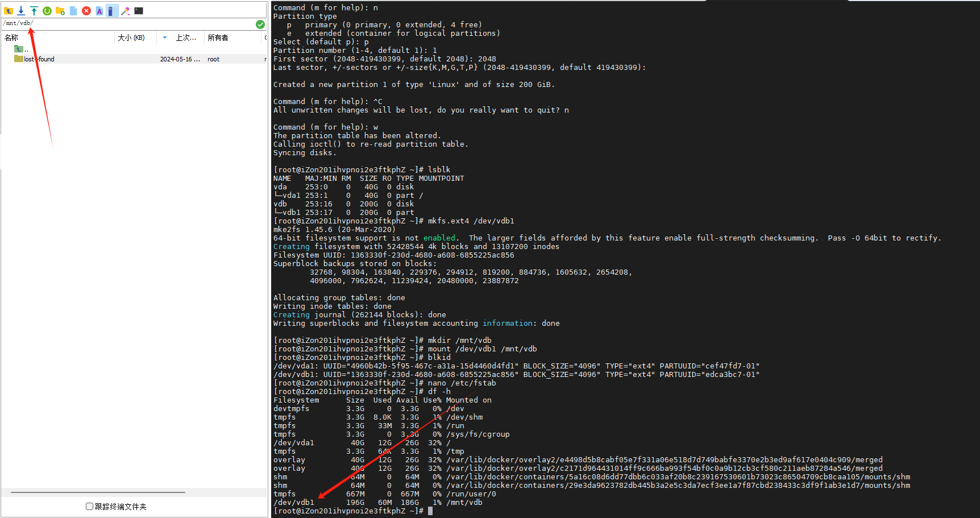Screen dimensions: 980x518
Task: Select the lost+found folder
Action: point(39,59)
